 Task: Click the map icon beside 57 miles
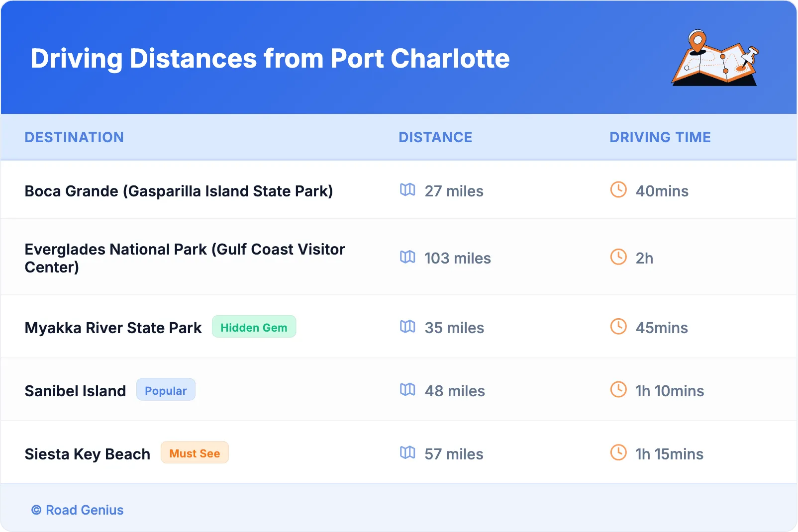pos(407,453)
